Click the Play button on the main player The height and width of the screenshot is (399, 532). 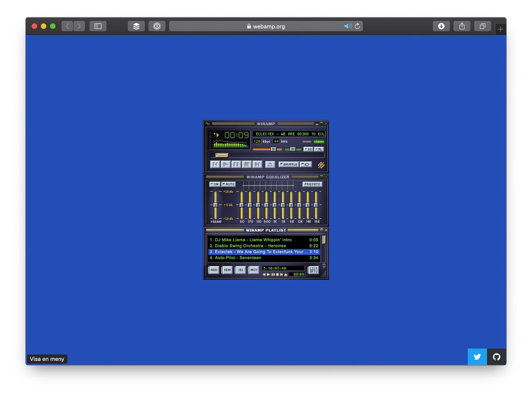click(226, 164)
